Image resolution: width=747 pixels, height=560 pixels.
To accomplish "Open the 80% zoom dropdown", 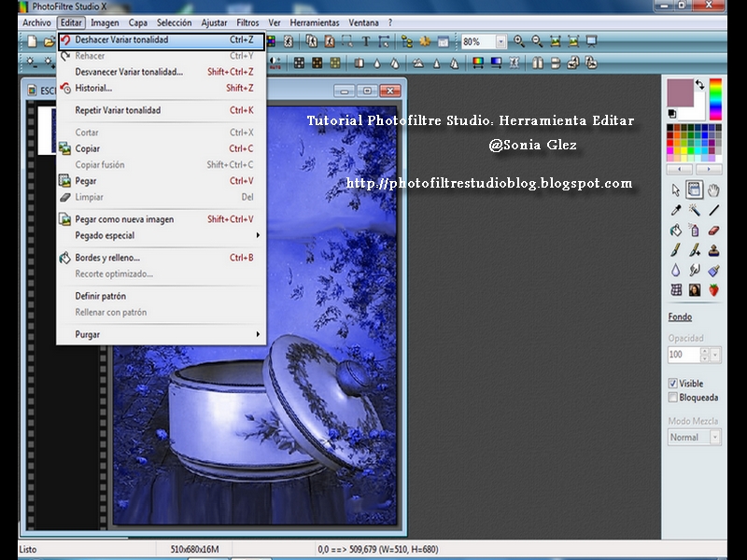I will 500,41.
